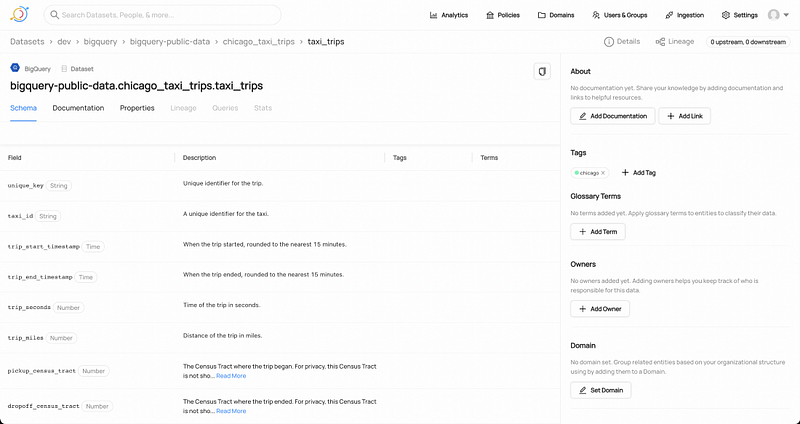Switch to the Lineage view toggle
Viewport: 800px width, 424px height.
point(675,42)
